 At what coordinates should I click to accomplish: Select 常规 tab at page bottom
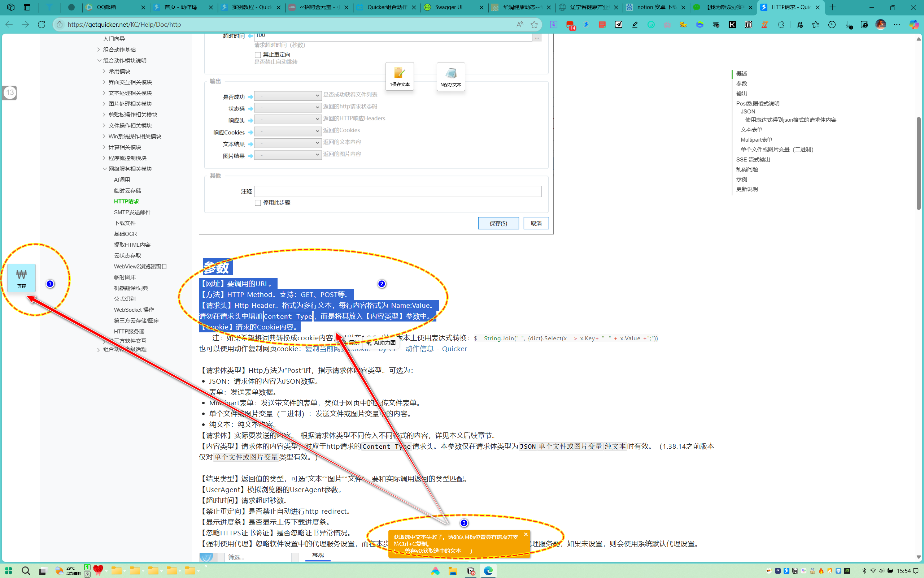pyautogui.click(x=318, y=555)
